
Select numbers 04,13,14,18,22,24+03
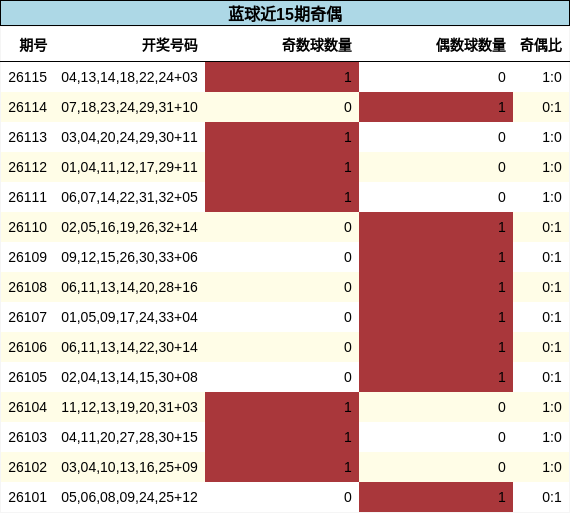[129, 77]
